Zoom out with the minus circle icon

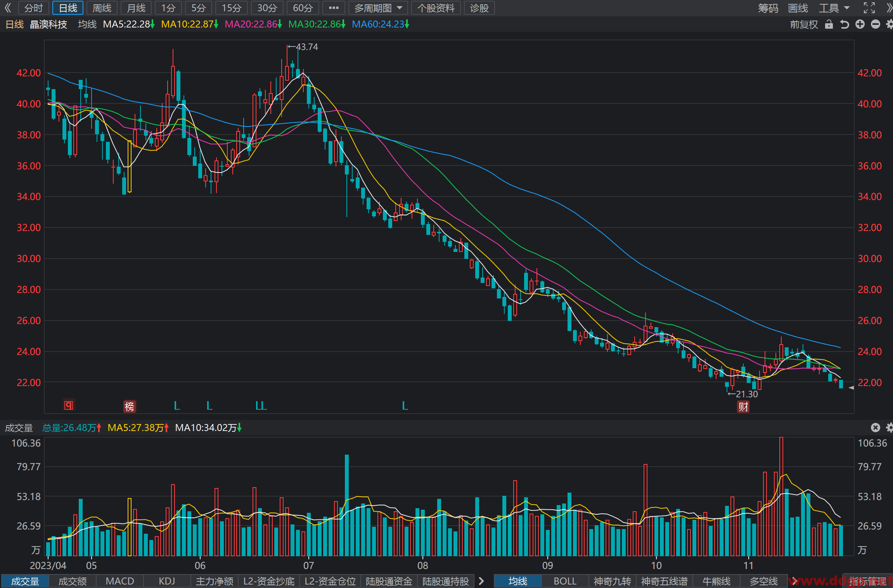pos(876,24)
